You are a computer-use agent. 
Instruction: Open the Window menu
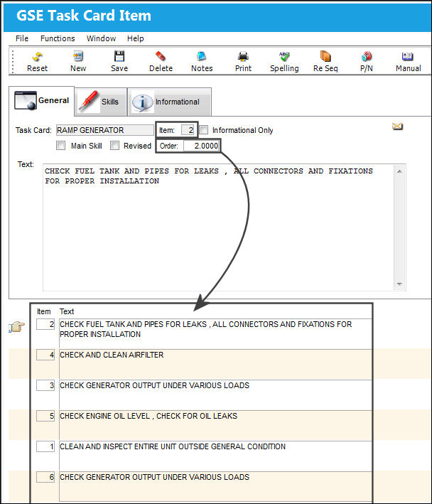click(101, 38)
